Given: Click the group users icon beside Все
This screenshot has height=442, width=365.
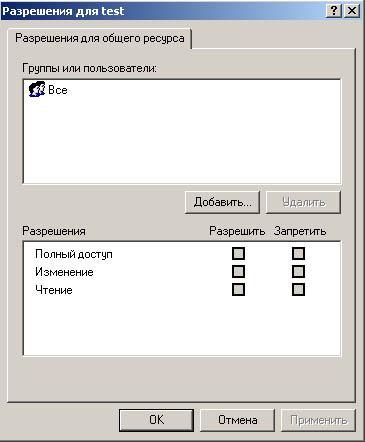Looking at the screenshot, I should click(37, 89).
